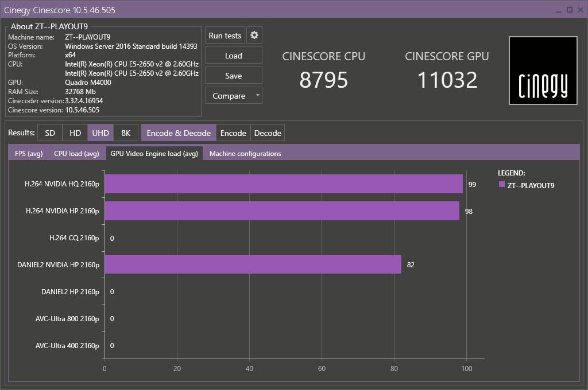Click the CINESCORE GPU value 11032
Image resolution: width=588 pixels, height=390 pixels.
coord(447,80)
